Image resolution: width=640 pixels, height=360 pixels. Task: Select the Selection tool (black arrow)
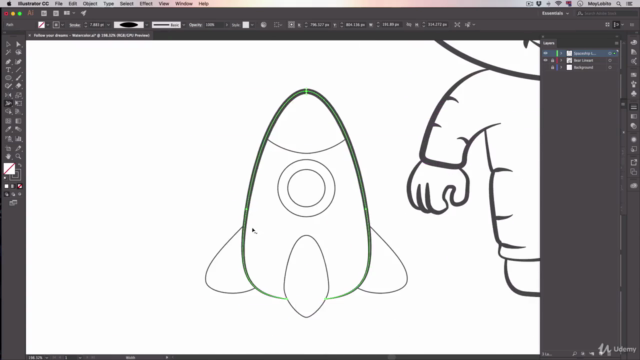[8, 44]
